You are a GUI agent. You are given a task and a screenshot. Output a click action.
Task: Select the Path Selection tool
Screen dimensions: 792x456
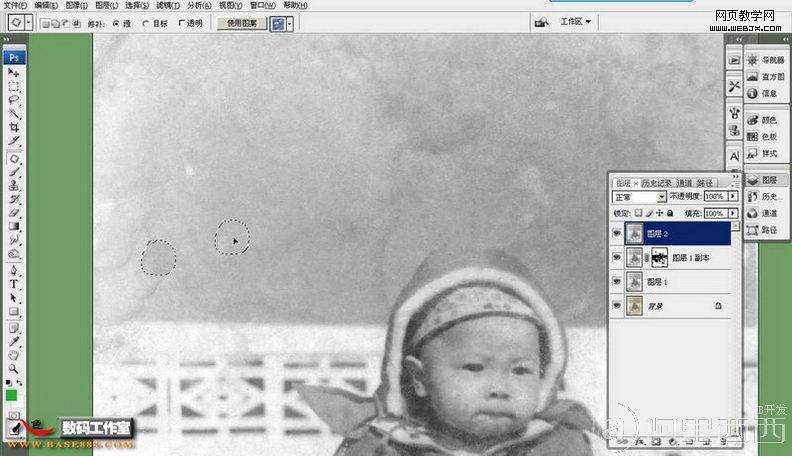14,298
